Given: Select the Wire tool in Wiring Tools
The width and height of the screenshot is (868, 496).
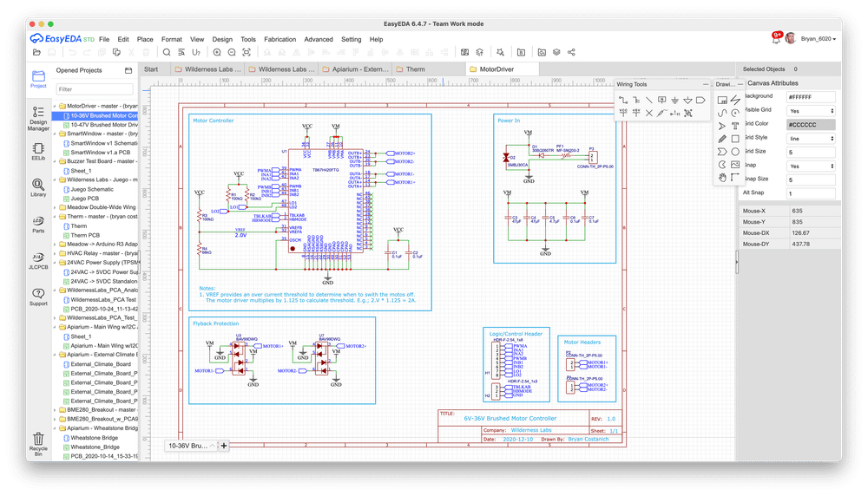Looking at the screenshot, I should tap(623, 100).
